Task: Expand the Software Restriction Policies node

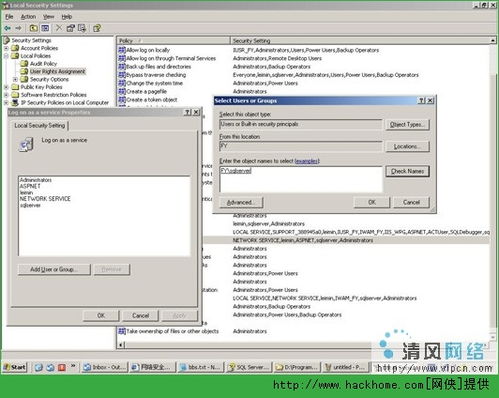Action: (6, 95)
